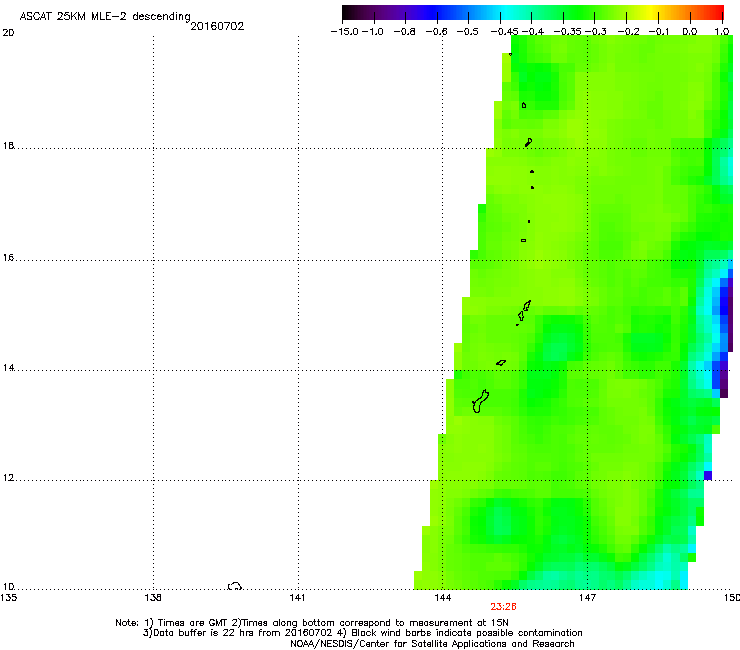Click the NOAA/NESDIS credit line

pos(432,644)
